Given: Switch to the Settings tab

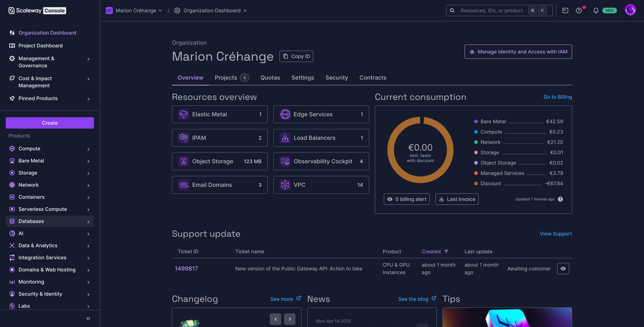Looking at the screenshot, I should tap(302, 77).
